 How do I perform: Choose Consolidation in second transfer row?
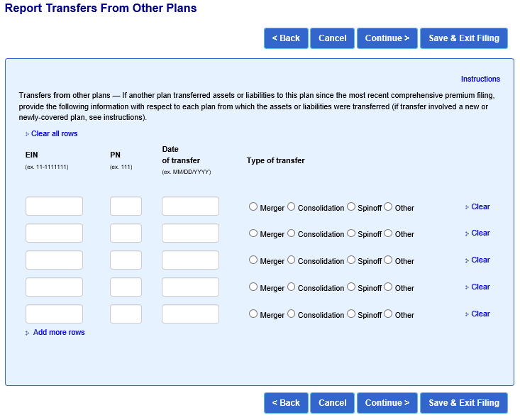291,233
